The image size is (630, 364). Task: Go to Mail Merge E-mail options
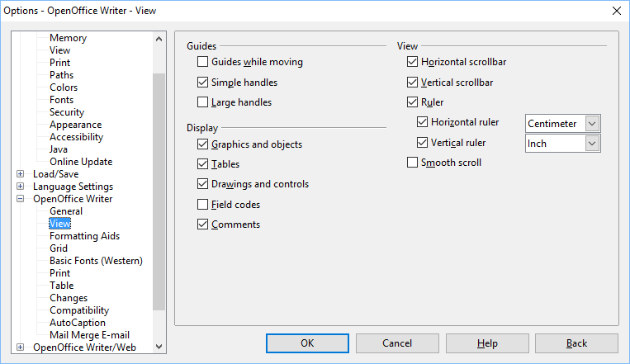point(89,335)
